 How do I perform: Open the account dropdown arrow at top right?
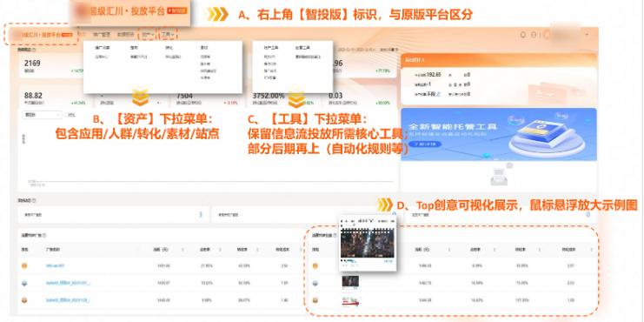coord(587,35)
